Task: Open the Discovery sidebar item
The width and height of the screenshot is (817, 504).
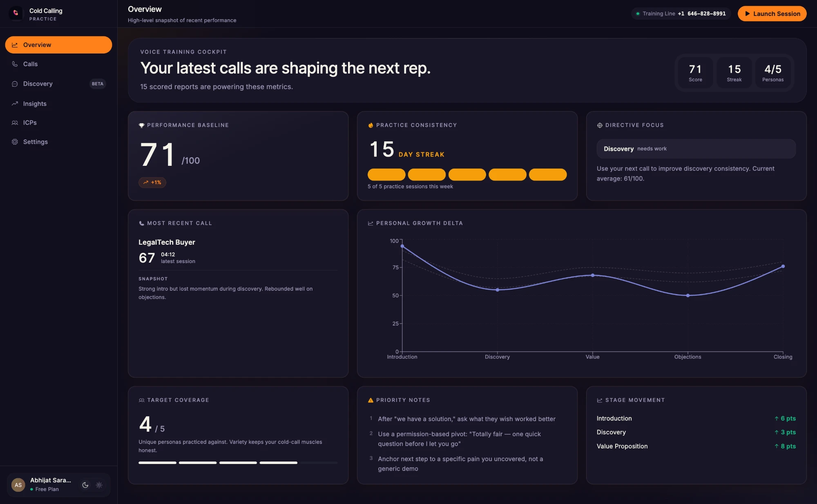Action: 58,84
